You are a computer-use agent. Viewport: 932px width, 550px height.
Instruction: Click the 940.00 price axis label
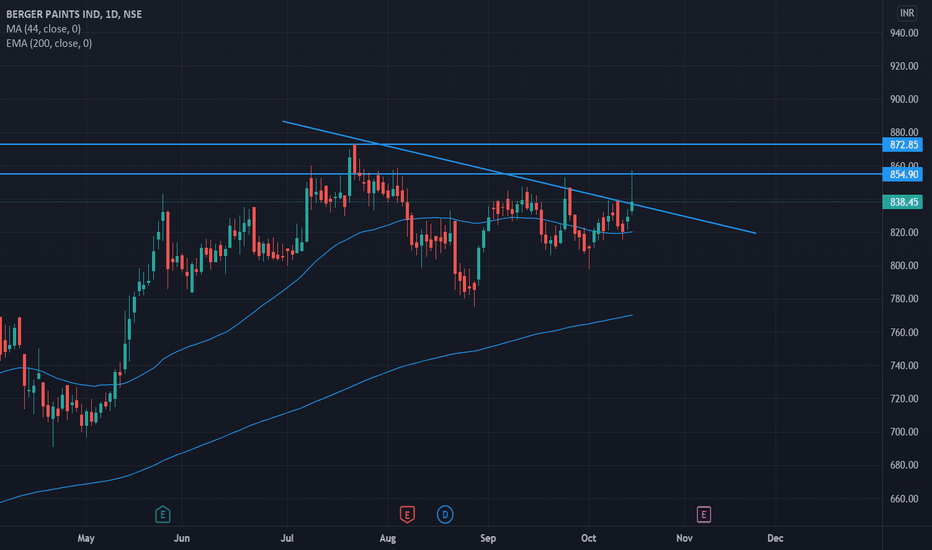tap(903, 33)
